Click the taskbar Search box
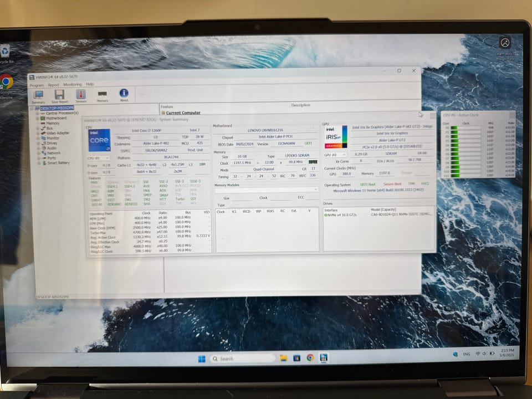Viewport: 532px width, 399px height. (242, 359)
